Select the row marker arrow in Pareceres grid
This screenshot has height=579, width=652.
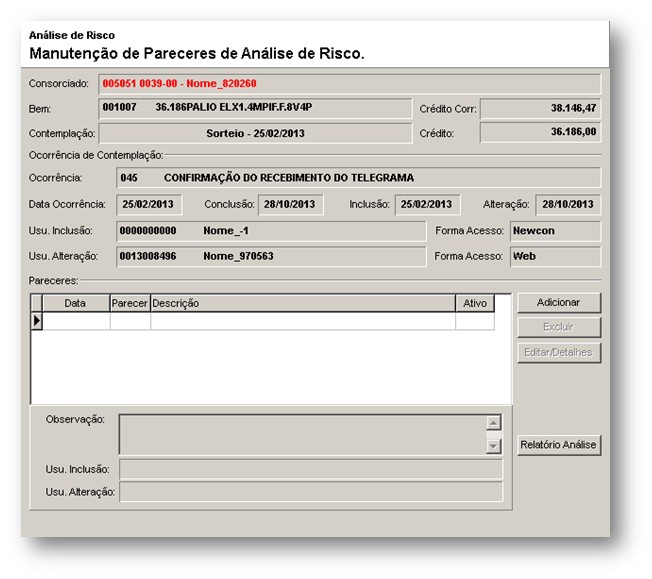pyautogui.click(x=37, y=321)
